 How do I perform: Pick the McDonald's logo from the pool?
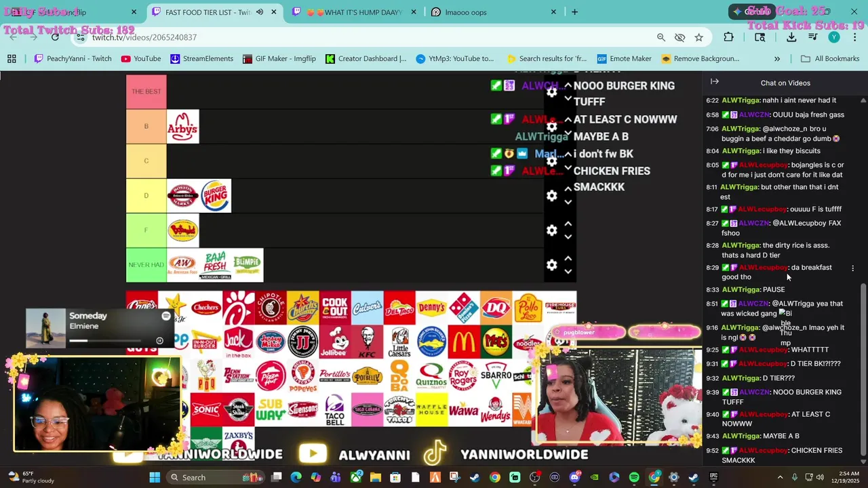tap(464, 341)
